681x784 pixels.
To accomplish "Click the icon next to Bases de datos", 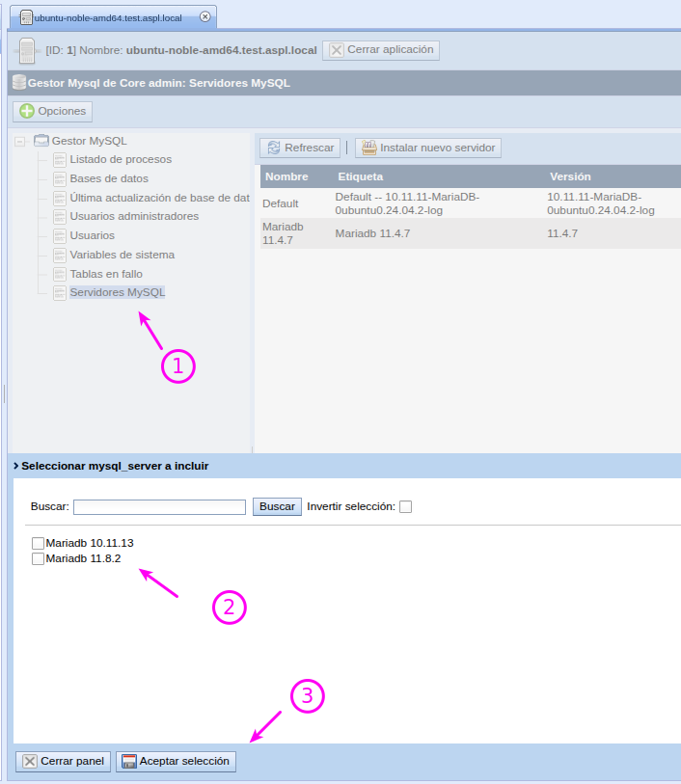I will (x=60, y=179).
